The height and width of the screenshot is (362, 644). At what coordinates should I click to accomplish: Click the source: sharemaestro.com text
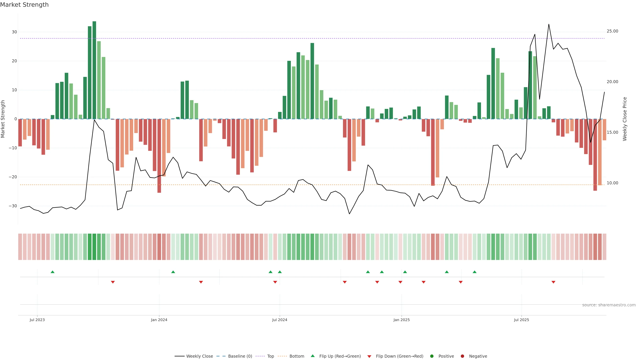pos(609,305)
